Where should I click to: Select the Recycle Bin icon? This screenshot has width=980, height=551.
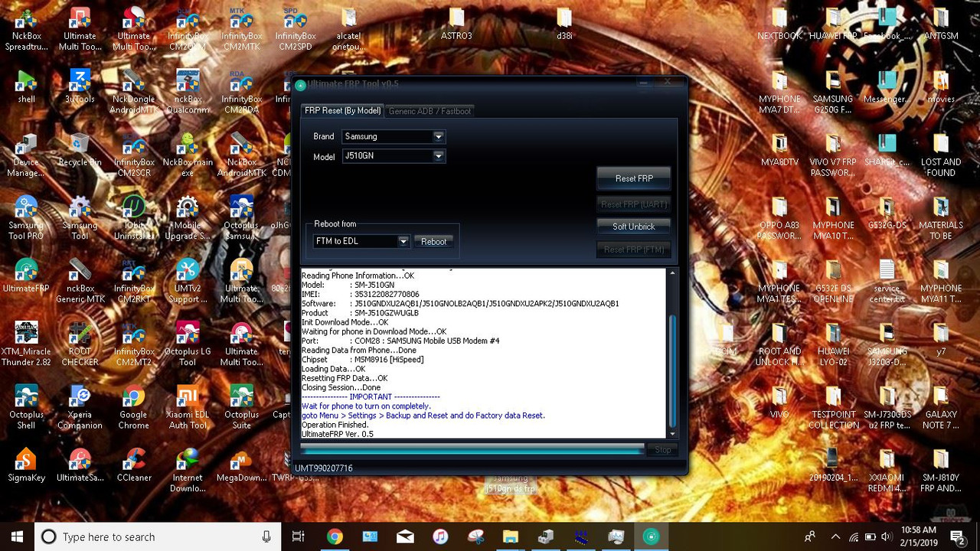tap(80, 150)
